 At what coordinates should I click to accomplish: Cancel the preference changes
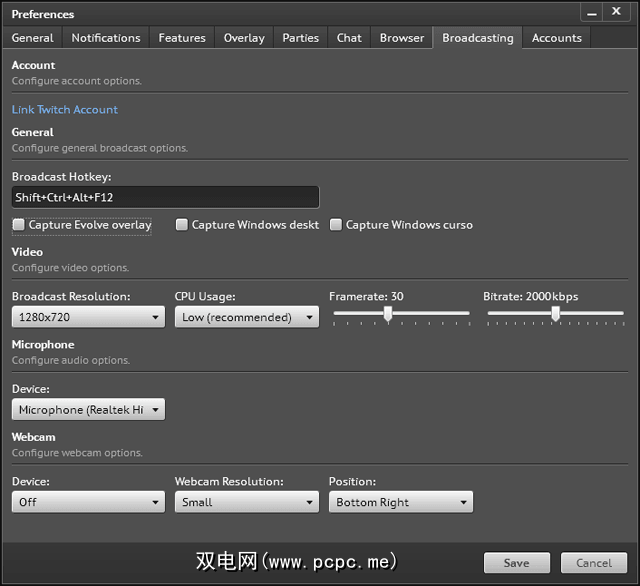point(594,563)
